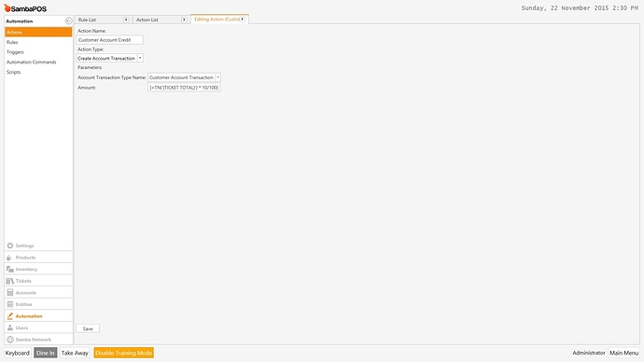Image resolution: width=644 pixels, height=362 pixels.
Task: Save the Customer Account Credit action
Action: pos(88,328)
